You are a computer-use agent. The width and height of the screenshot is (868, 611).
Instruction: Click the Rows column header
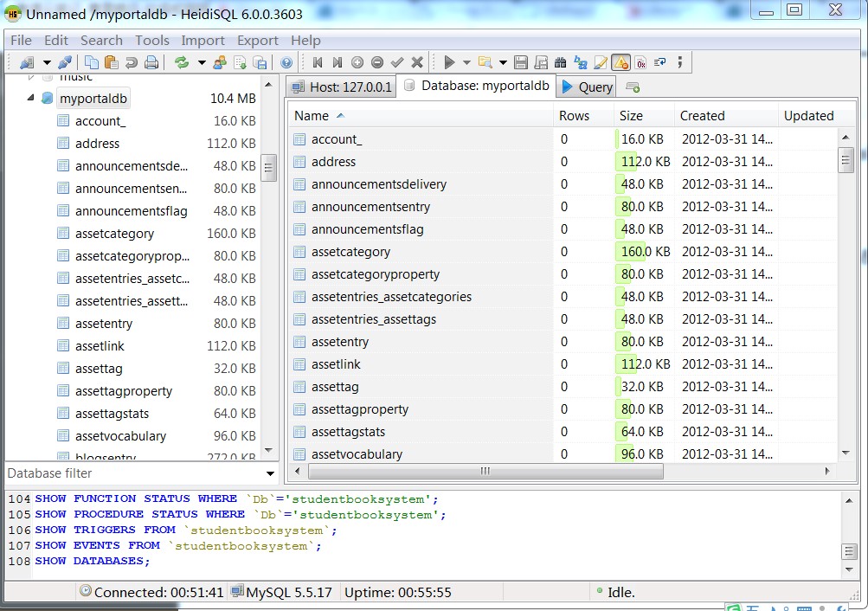point(583,116)
